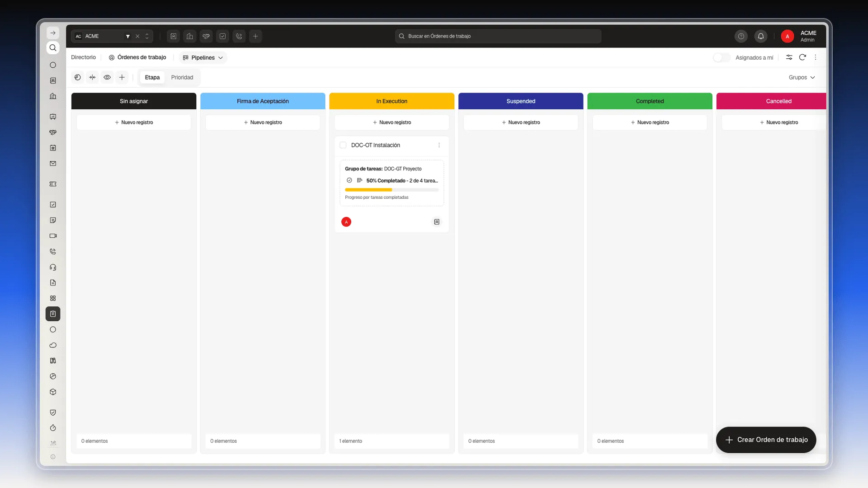Add Nuevo registro in Suspended column
This screenshot has height=488, width=868.
pos(521,122)
